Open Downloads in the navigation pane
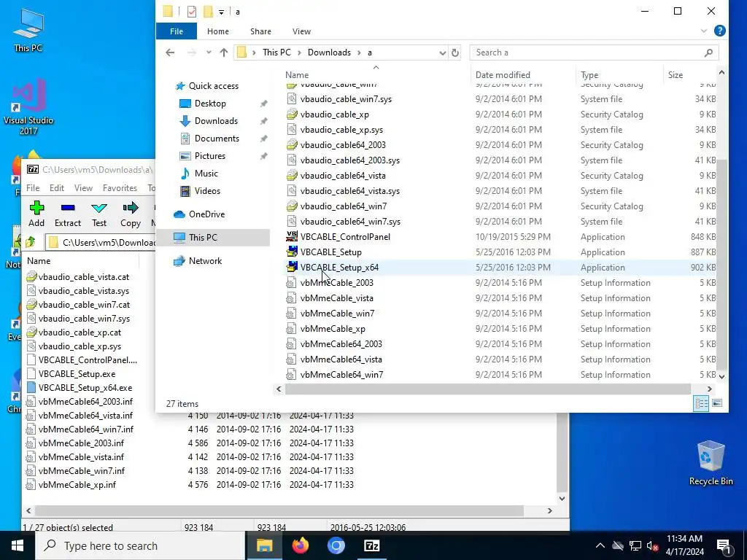This screenshot has width=747, height=560. click(x=216, y=121)
